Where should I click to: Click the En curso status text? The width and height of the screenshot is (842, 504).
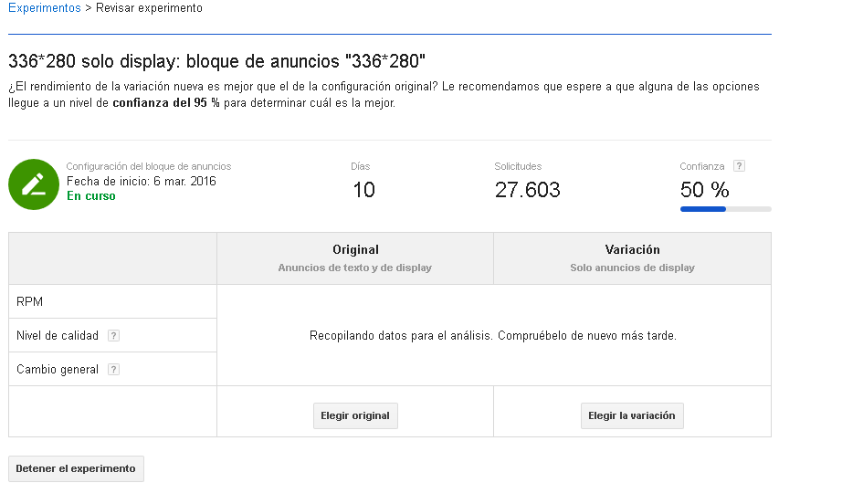91,196
